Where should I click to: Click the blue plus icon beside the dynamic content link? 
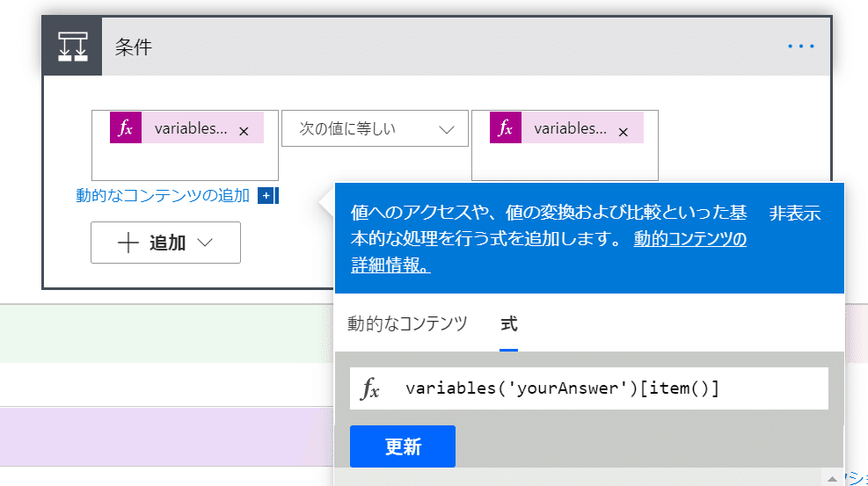click(x=266, y=196)
